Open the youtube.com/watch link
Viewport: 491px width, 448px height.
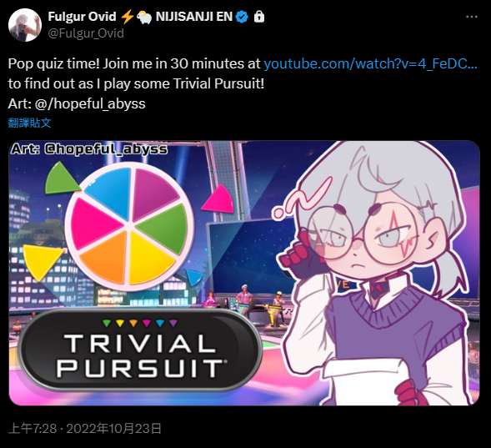370,63
